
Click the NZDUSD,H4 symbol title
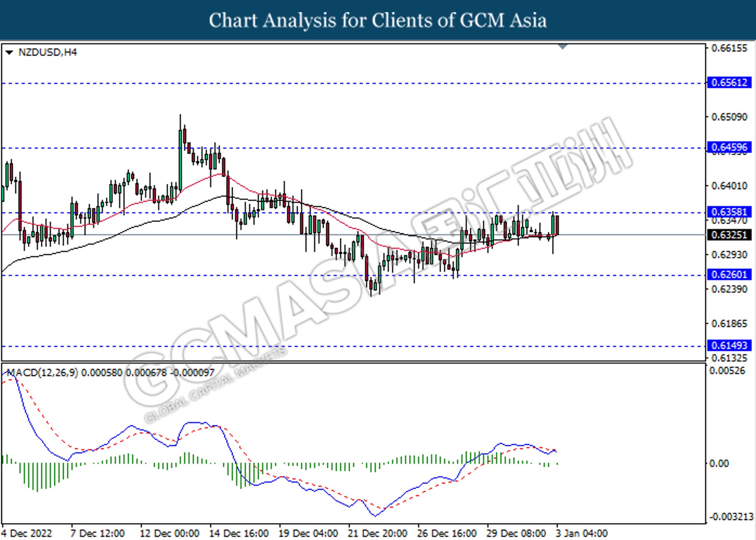(x=48, y=52)
